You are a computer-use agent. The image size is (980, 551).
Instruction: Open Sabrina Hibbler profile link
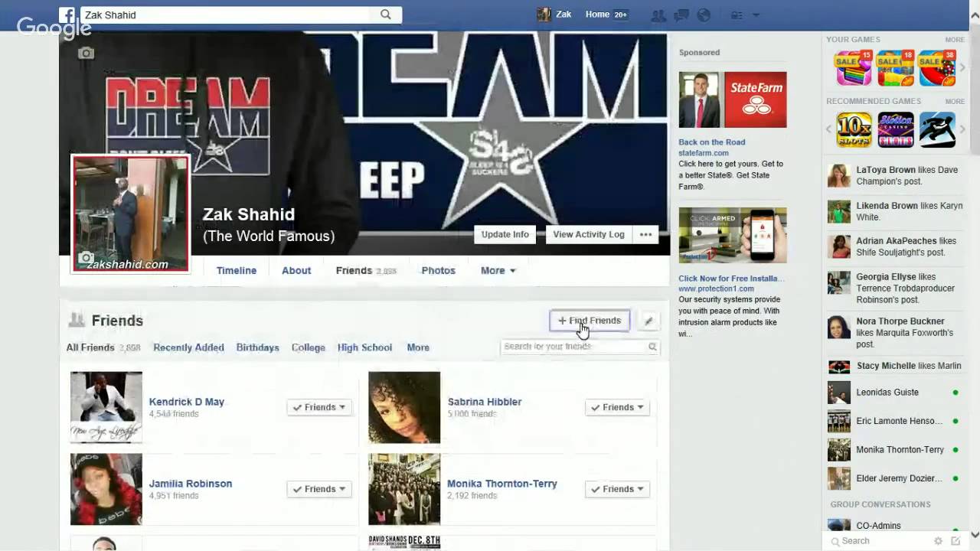click(485, 402)
